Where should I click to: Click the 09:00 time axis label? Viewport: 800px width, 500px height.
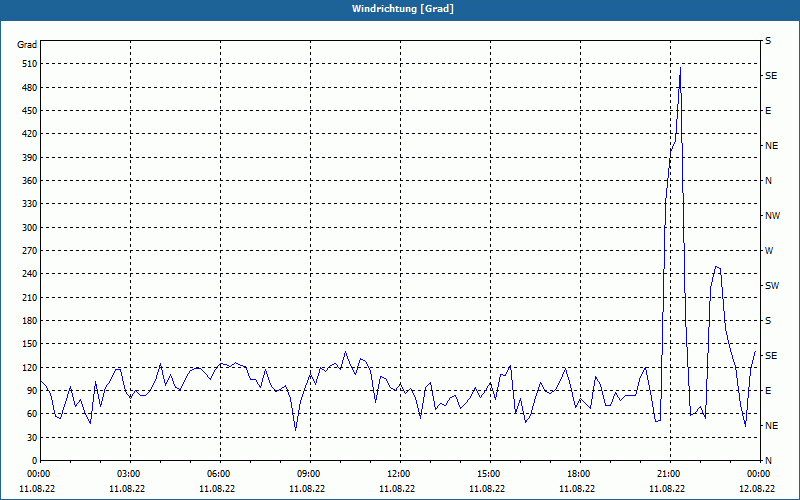coord(310,474)
